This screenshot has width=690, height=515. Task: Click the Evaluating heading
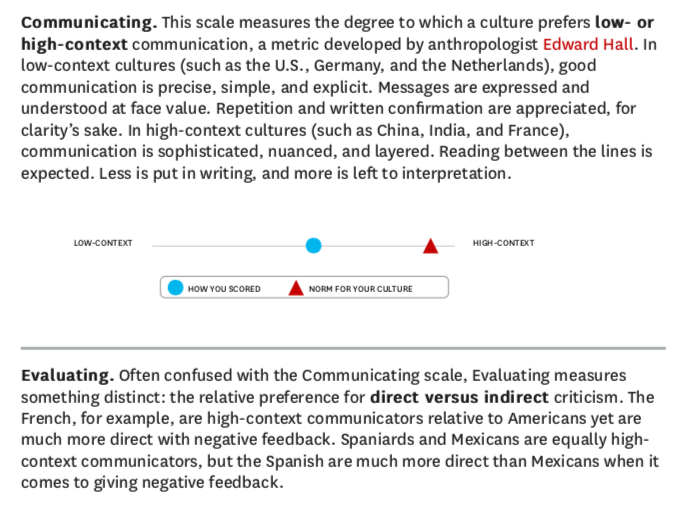click(x=68, y=375)
